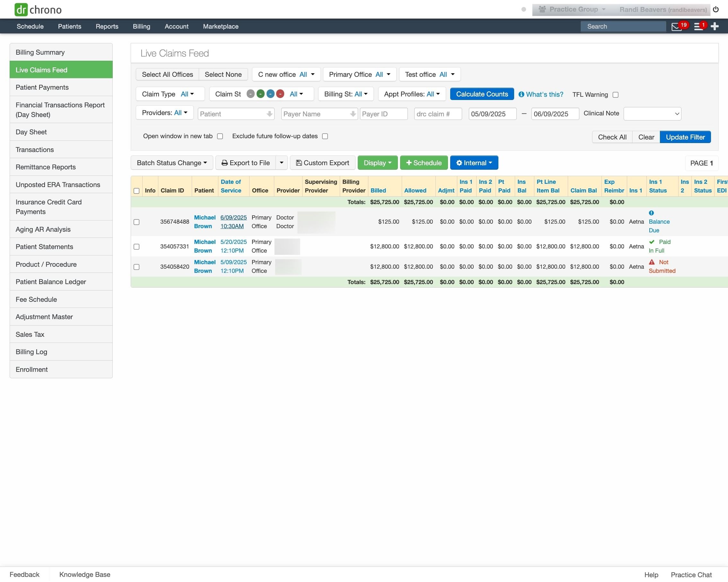
Task: Click into the top Search field
Action: [x=623, y=26]
